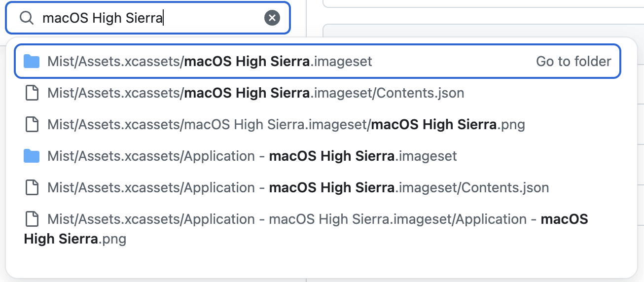644x282 pixels.
Task: Click empty space between search text and X
Action: point(214,18)
